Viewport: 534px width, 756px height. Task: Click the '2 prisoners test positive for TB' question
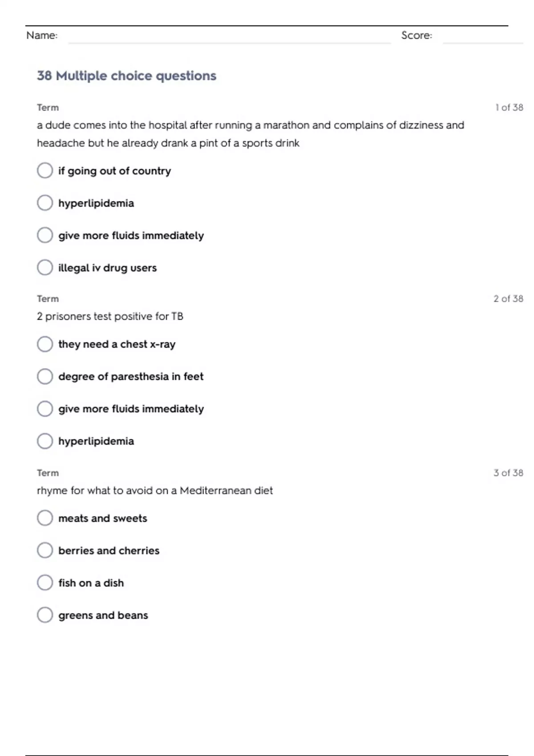click(110, 316)
